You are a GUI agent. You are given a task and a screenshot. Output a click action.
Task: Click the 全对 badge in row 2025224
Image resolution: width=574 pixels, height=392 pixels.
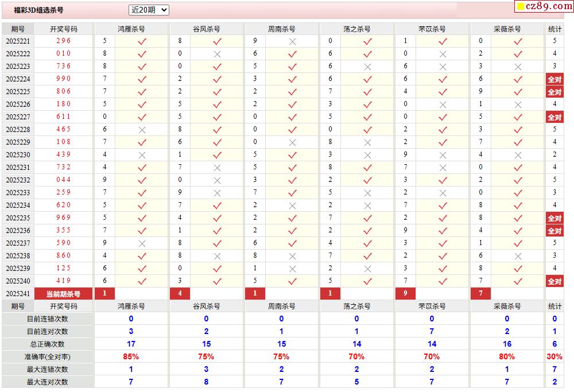pyautogui.click(x=554, y=79)
